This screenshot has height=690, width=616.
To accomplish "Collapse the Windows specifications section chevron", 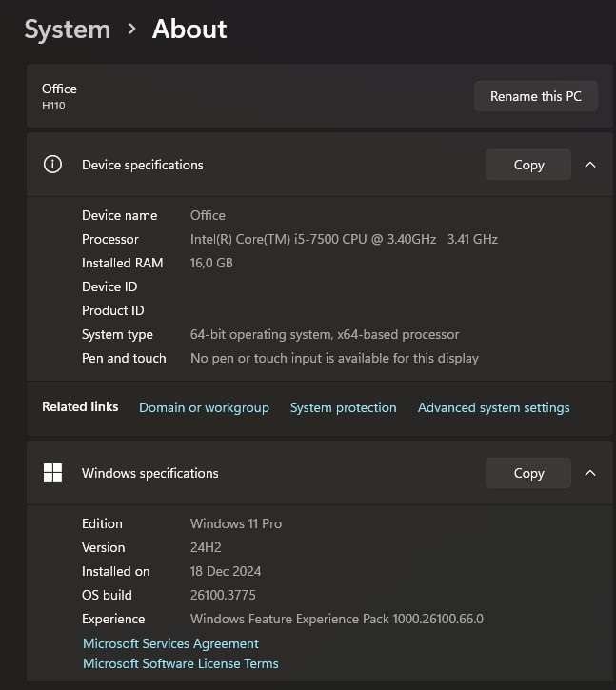I will [590, 474].
